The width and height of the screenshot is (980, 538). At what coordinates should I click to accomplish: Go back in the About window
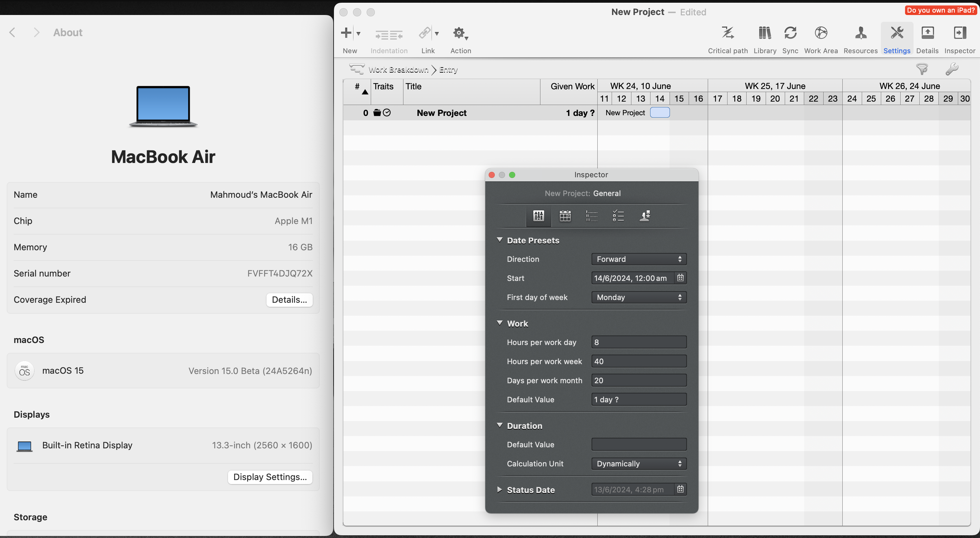tap(13, 32)
